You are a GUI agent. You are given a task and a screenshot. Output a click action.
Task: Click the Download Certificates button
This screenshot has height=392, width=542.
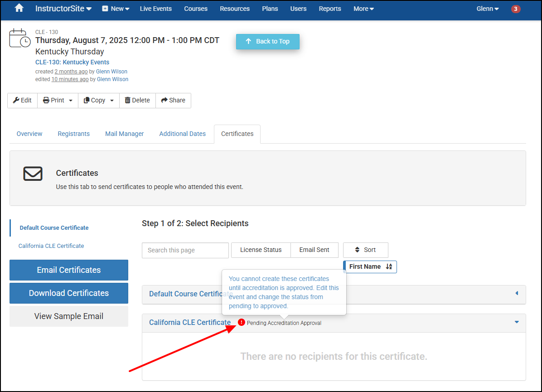click(69, 293)
